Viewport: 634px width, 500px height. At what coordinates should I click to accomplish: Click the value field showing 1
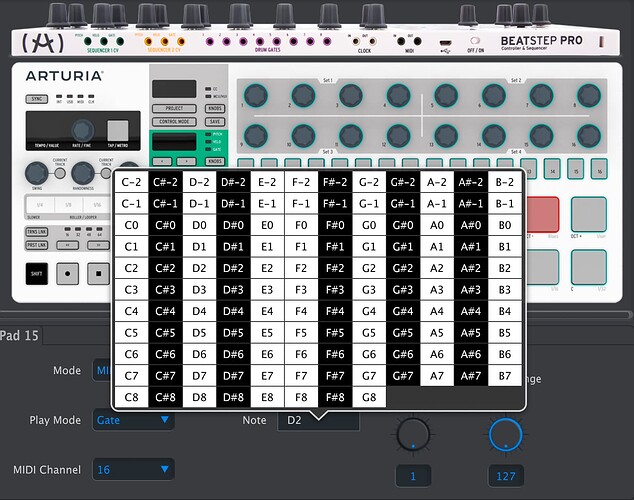coord(413,476)
